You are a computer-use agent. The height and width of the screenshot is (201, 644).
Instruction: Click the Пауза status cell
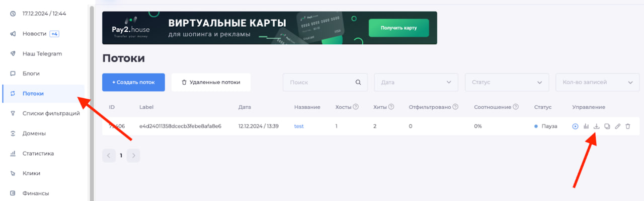[x=546, y=126]
